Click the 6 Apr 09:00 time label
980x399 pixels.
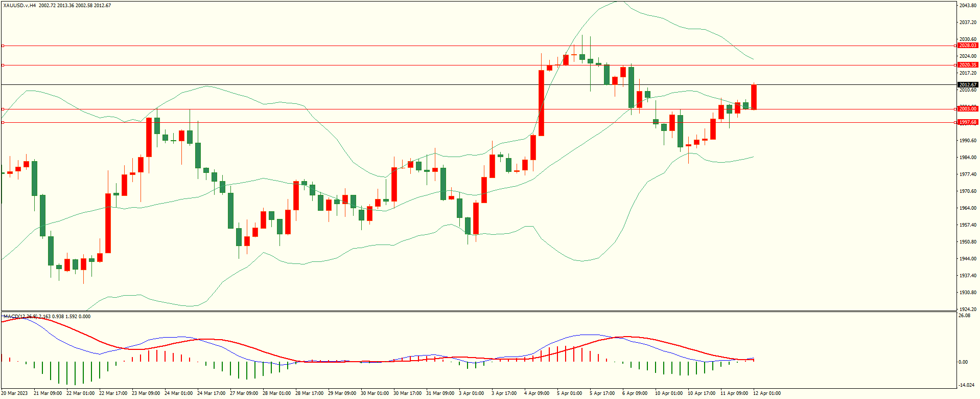click(x=635, y=393)
